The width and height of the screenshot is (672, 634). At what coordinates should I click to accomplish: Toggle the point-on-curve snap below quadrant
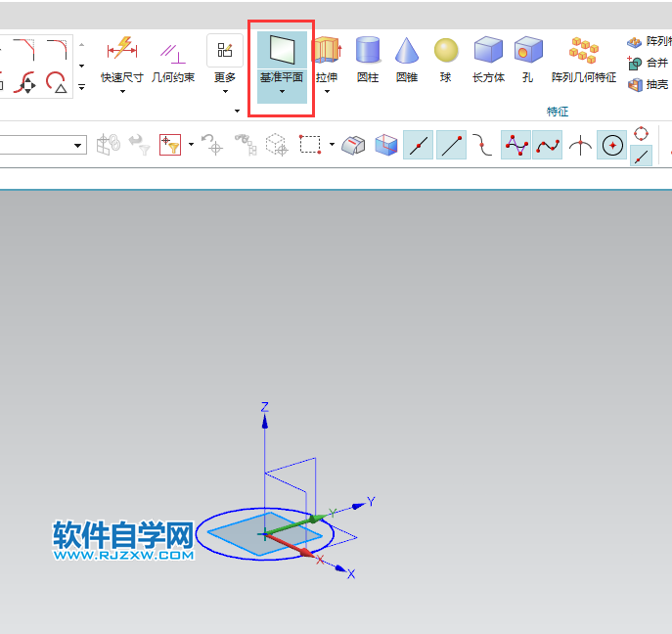pyautogui.click(x=641, y=156)
